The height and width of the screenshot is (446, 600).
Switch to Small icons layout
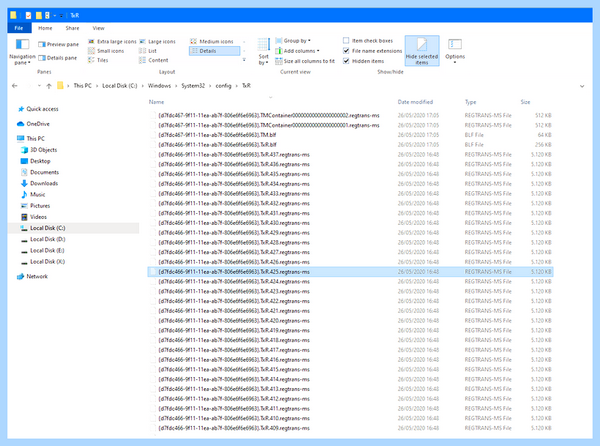(106, 51)
